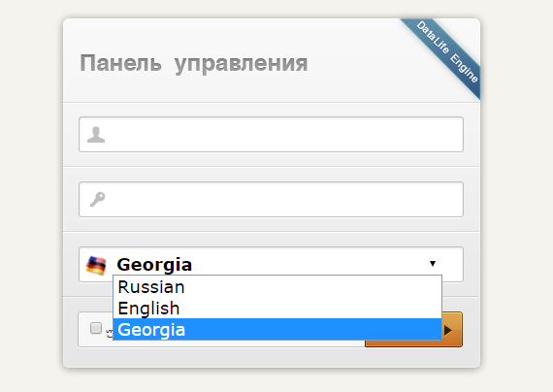Click the partially hidden label beside the checkbox
The image size is (553, 392).
(x=110, y=333)
